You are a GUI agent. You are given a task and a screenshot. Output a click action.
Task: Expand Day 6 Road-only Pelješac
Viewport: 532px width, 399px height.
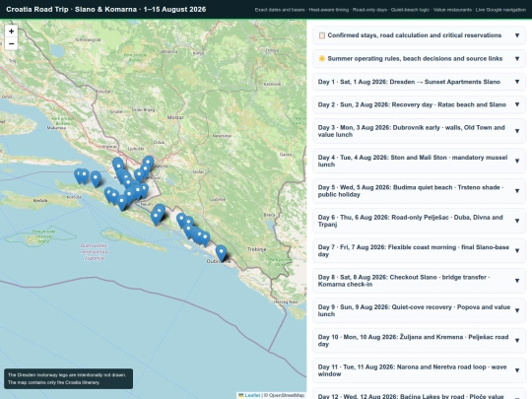click(419, 221)
